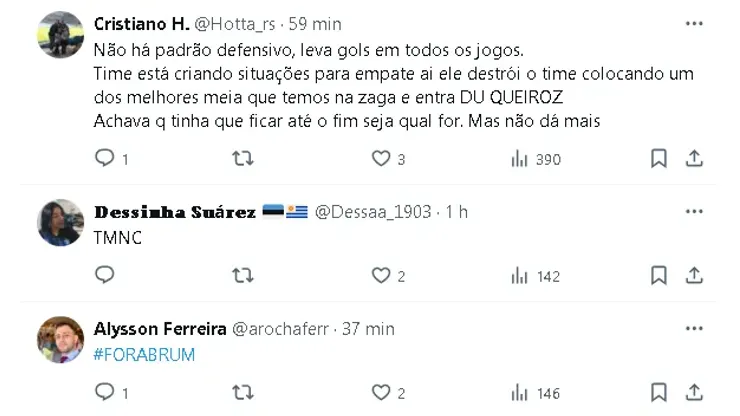Share Dessinha Suárez's TMNC tweet
Image resolution: width=740 pixels, height=416 pixels.
click(694, 275)
